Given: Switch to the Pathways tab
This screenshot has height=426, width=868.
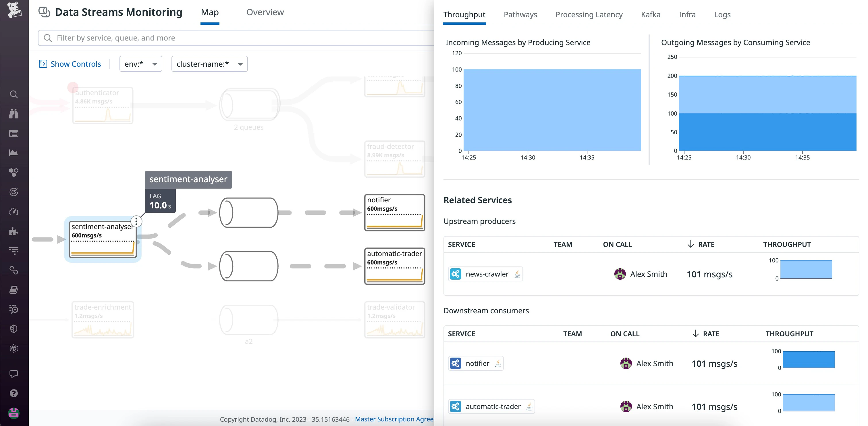Looking at the screenshot, I should click(x=520, y=14).
